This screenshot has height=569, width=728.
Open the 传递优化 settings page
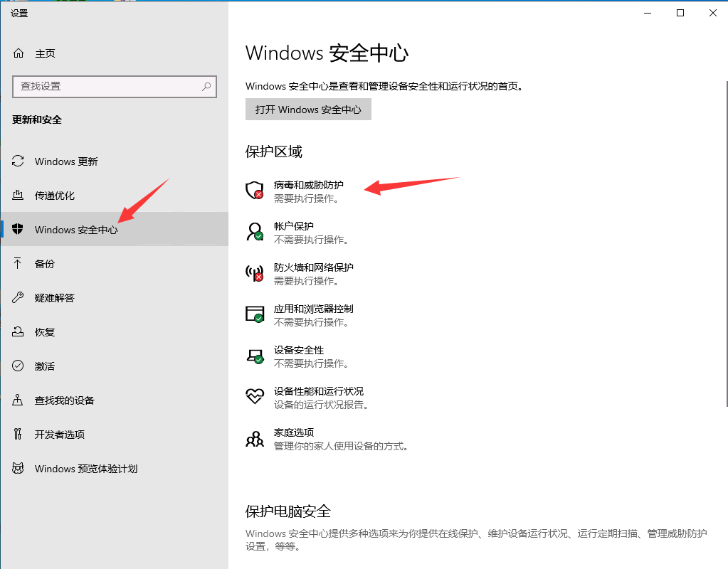115,196
